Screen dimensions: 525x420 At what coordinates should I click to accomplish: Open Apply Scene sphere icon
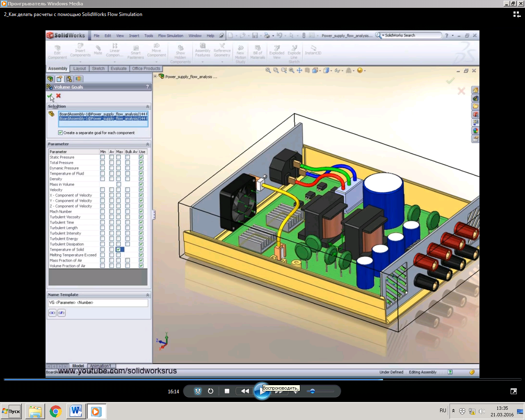(x=360, y=71)
